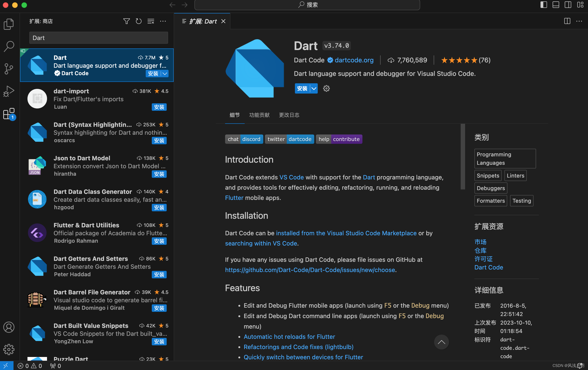Screen dimensions: 588x370
Task: Open the extensions panel more actions menu
Action: (x=163, y=21)
